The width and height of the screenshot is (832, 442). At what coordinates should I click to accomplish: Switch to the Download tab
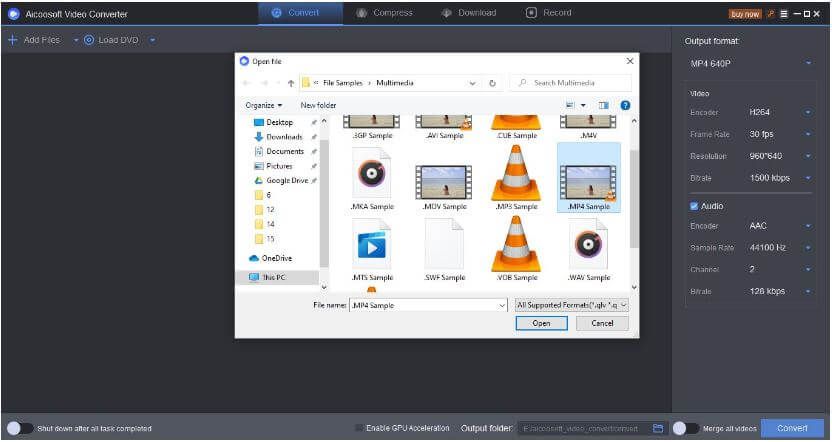tap(469, 13)
